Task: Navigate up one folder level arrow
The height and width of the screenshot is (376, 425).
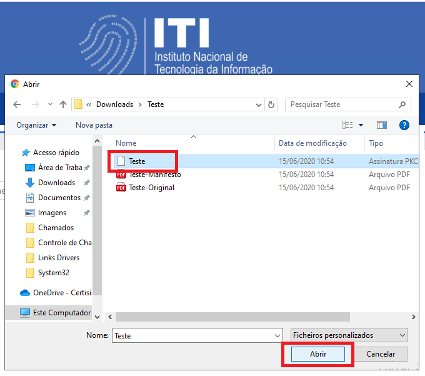Action: tap(63, 105)
